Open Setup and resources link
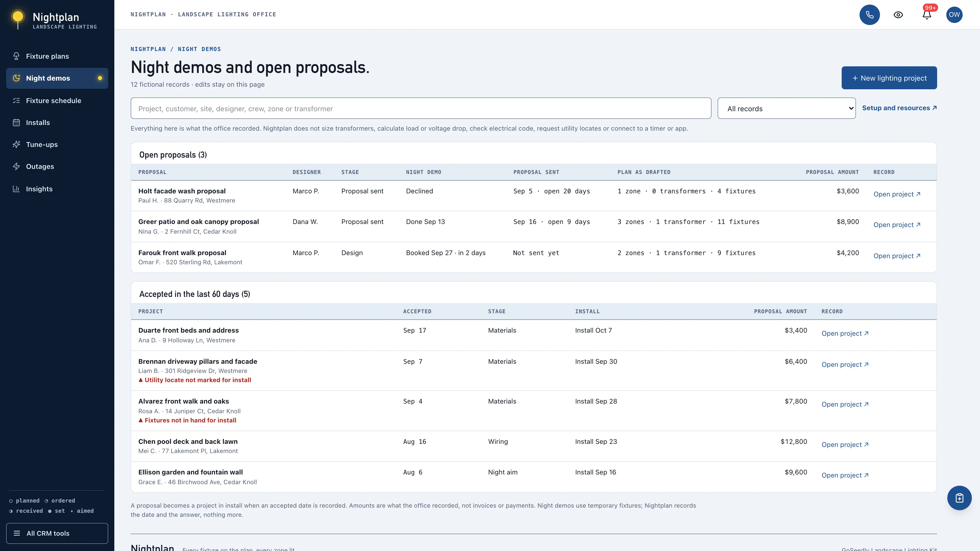Screen dimensions: 980x551 [899, 108]
